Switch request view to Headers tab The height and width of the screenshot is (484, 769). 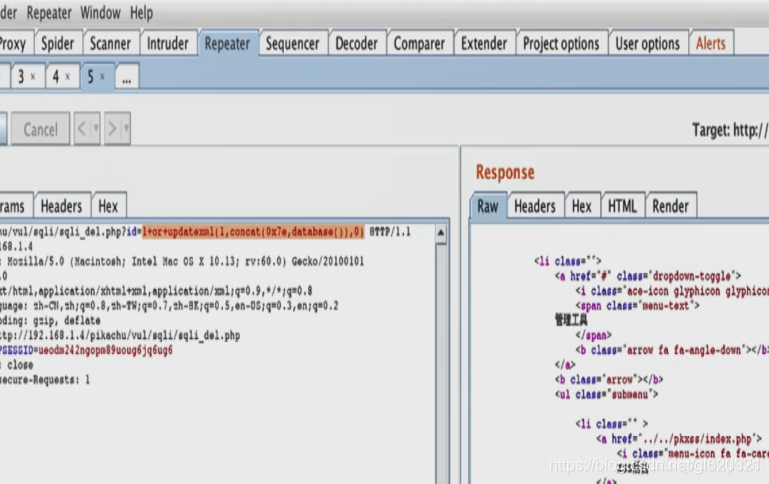(x=61, y=206)
